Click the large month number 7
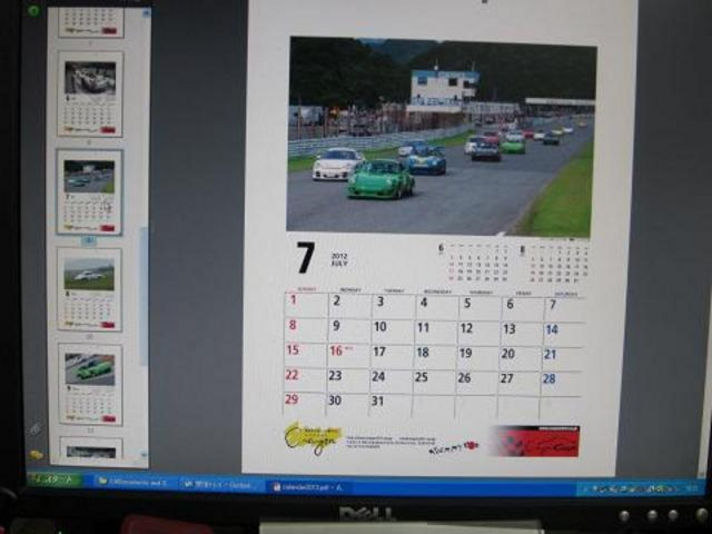Screen dimensions: 712x534 (306, 257)
